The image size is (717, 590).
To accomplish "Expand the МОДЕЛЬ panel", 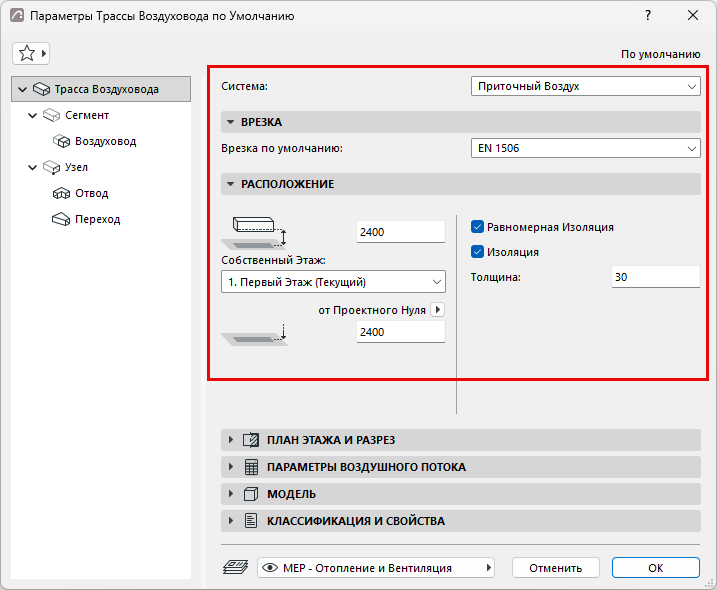I will pyautogui.click(x=460, y=494).
